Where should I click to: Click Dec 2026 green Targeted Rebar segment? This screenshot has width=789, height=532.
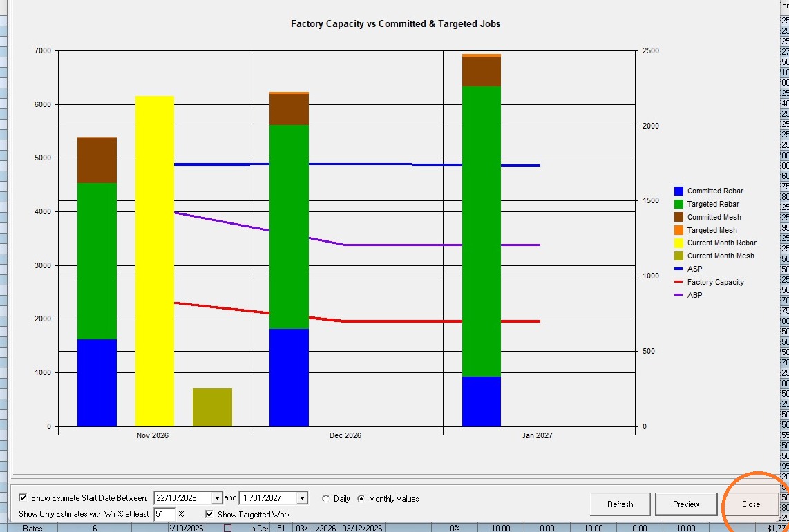pos(289,227)
